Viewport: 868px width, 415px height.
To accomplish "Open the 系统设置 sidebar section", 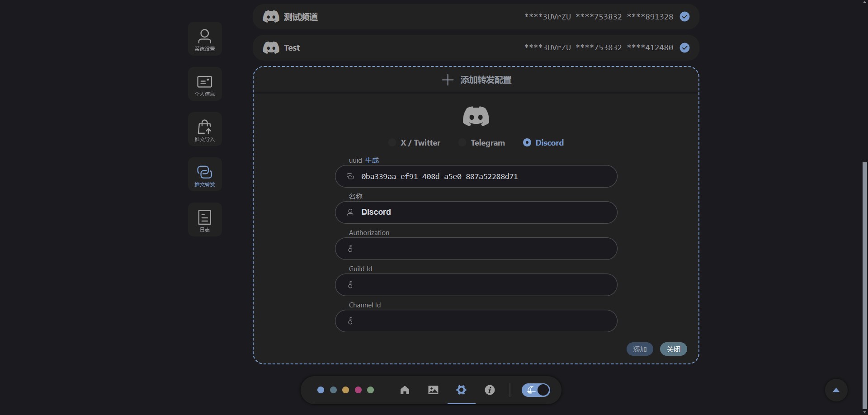I will click(x=205, y=39).
